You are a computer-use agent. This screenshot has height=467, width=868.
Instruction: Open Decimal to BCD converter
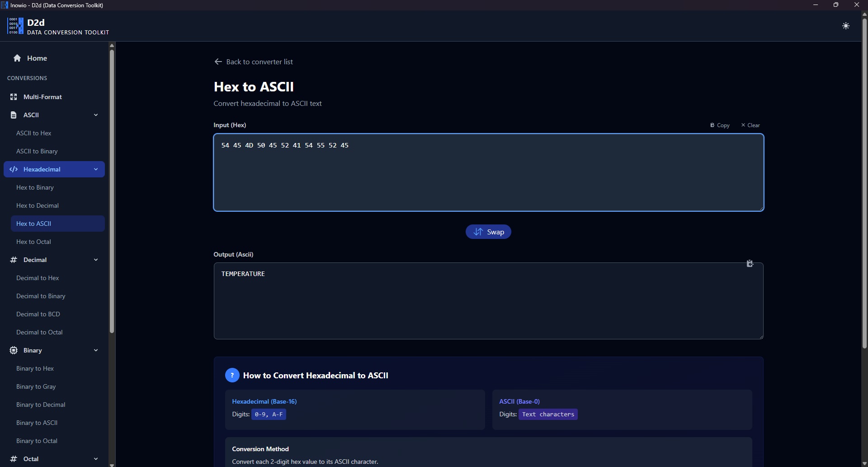tap(58, 314)
